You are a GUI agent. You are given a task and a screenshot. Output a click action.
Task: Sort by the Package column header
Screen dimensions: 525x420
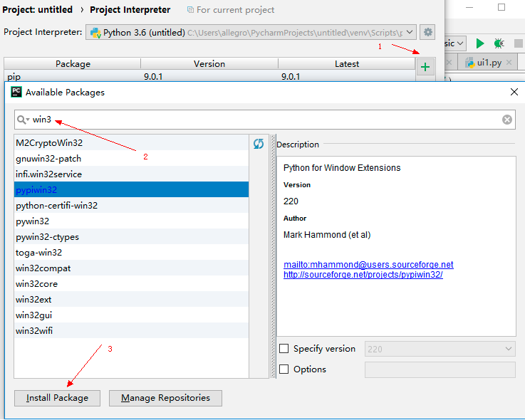[x=73, y=63]
